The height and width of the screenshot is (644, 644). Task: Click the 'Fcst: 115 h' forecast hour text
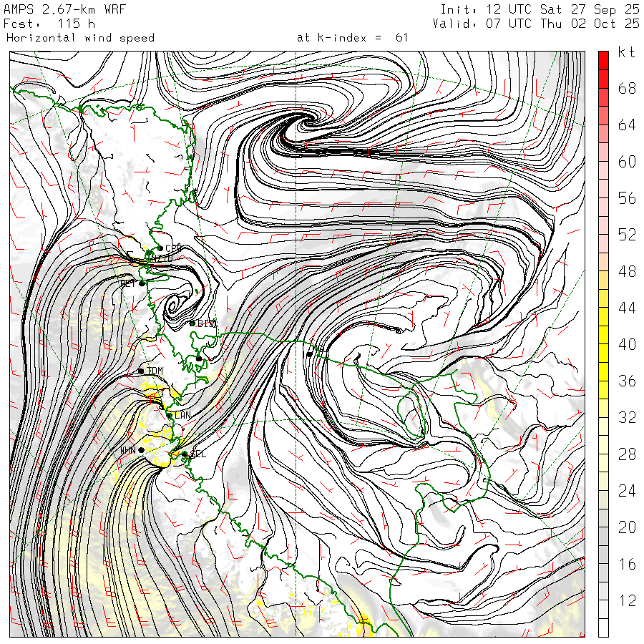pyautogui.click(x=49, y=24)
